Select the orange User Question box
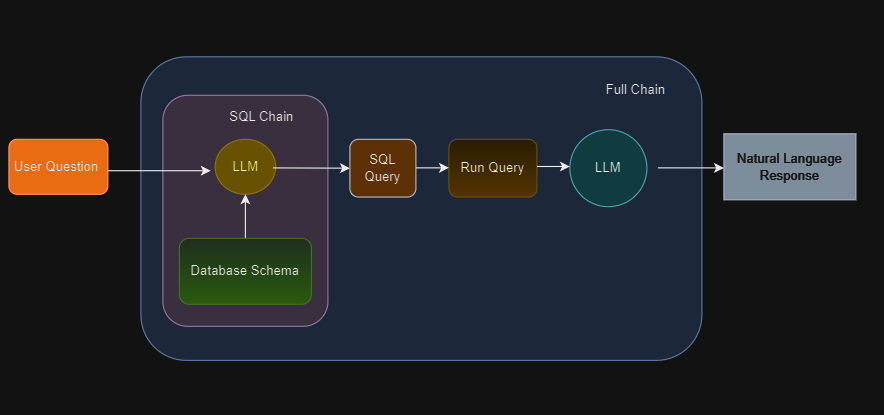 tap(58, 167)
